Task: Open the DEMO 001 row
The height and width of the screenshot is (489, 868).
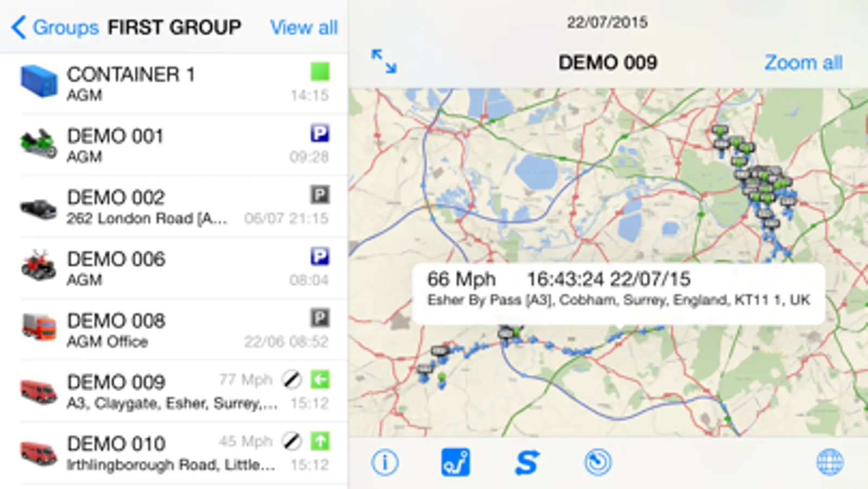Action: click(174, 145)
